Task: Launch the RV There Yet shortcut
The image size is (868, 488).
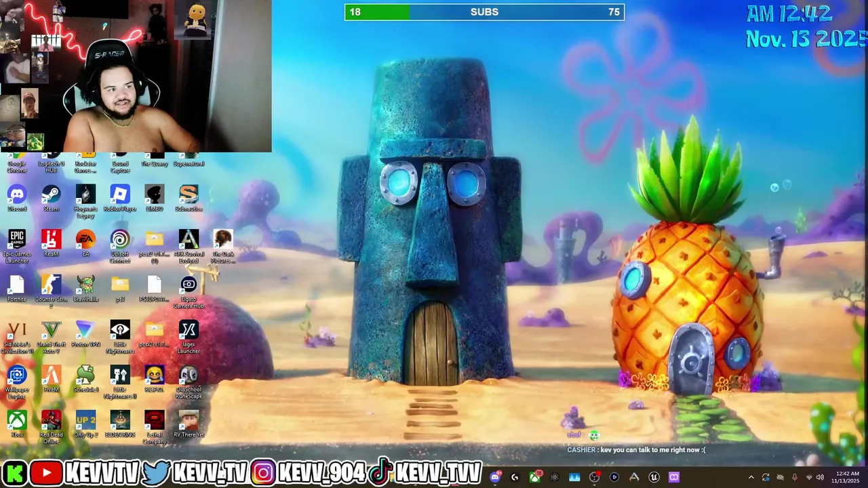Action: tap(189, 424)
